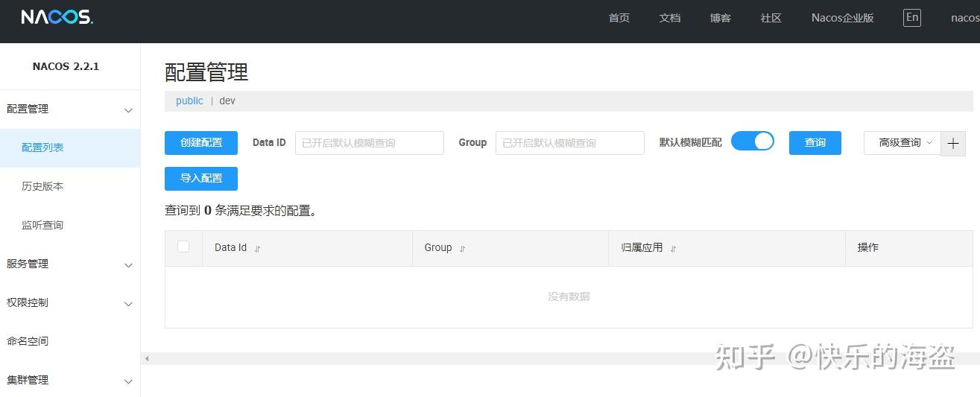Viewport: 980px width, 397px height.
Task: Click the plus icon beside 高级查询
Action: pyautogui.click(x=953, y=143)
